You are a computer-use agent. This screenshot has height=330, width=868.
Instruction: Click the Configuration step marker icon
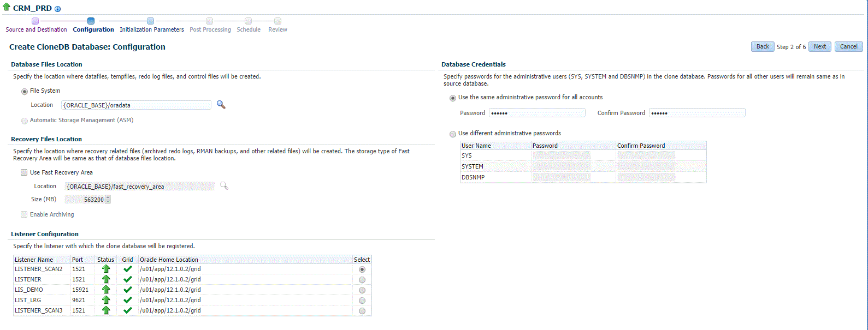click(91, 21)
